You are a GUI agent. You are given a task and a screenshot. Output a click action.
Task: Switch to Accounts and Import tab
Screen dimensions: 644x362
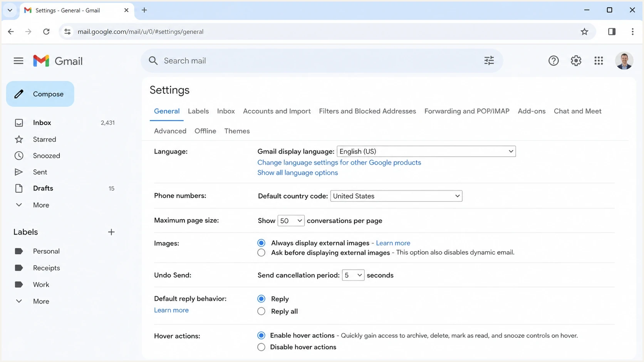click(277, 111)
